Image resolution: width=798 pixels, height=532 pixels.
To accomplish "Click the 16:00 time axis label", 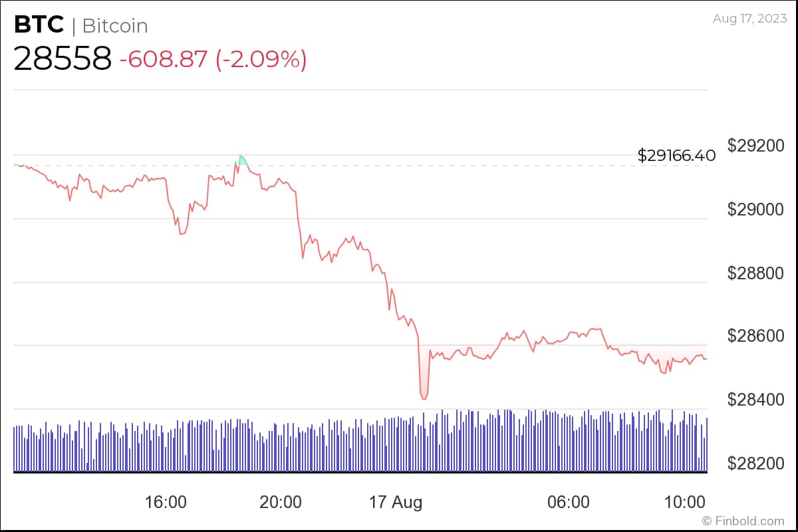I will pyautogui.click(x=165, y=502).
